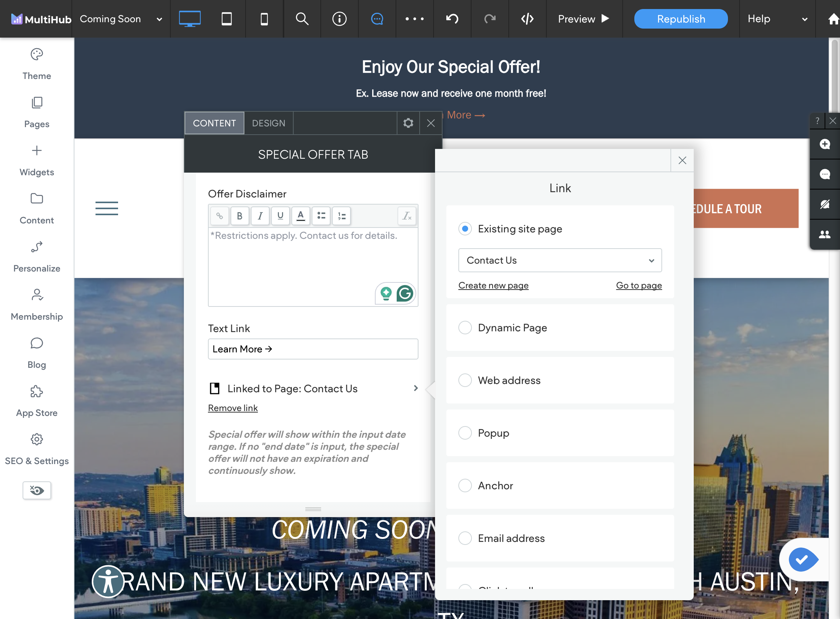Open site info icon in top bar
840x619 pixels.
tap(340, 19)
